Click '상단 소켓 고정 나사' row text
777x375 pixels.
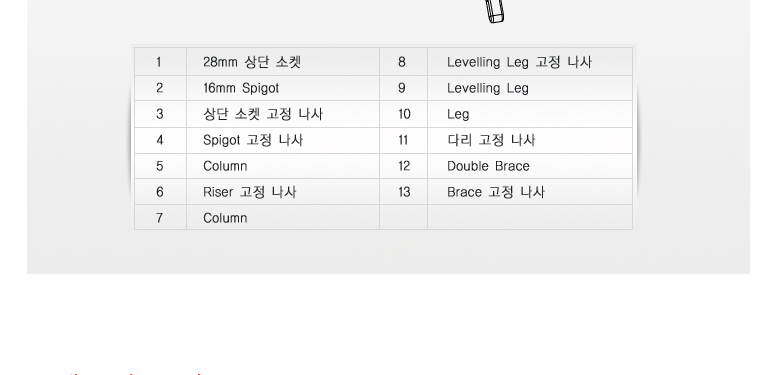click(x=263, y=114)
